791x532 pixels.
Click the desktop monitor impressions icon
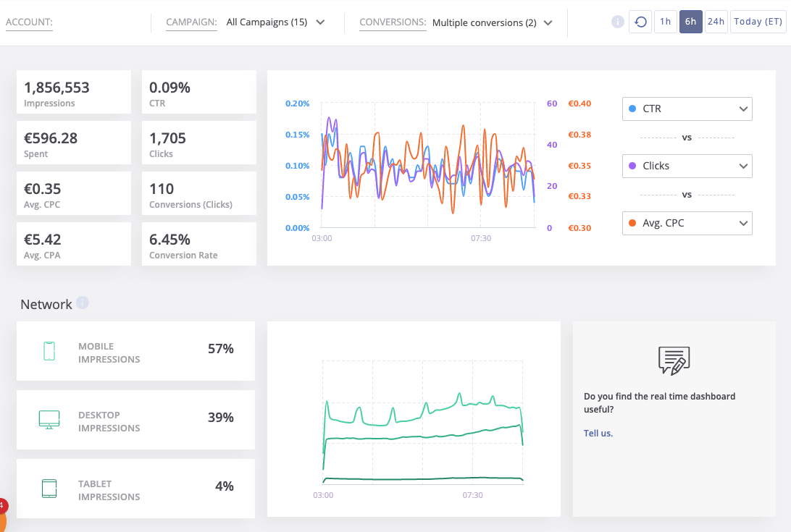point(49,420)
